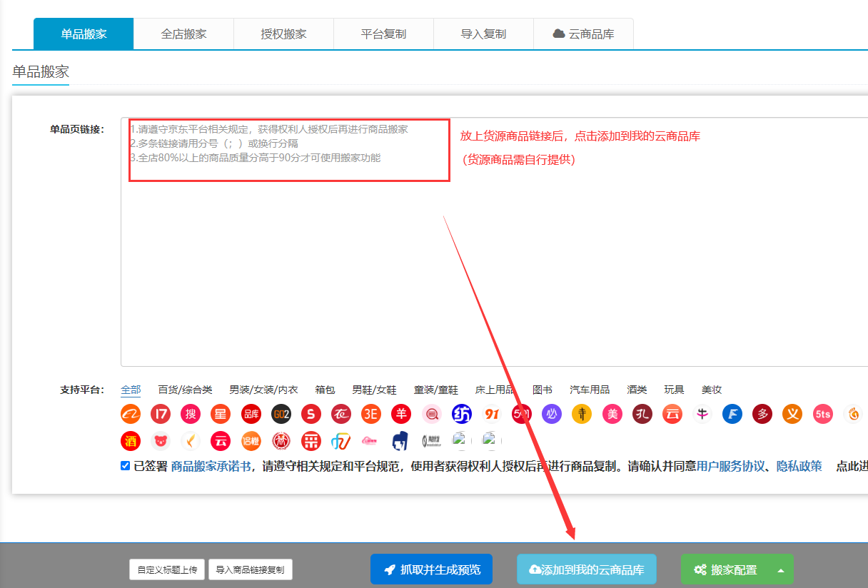Viewport: 868px width, 588px height.
Task: Select the "搜" platform icon
Action: click(x=190, y=414)
